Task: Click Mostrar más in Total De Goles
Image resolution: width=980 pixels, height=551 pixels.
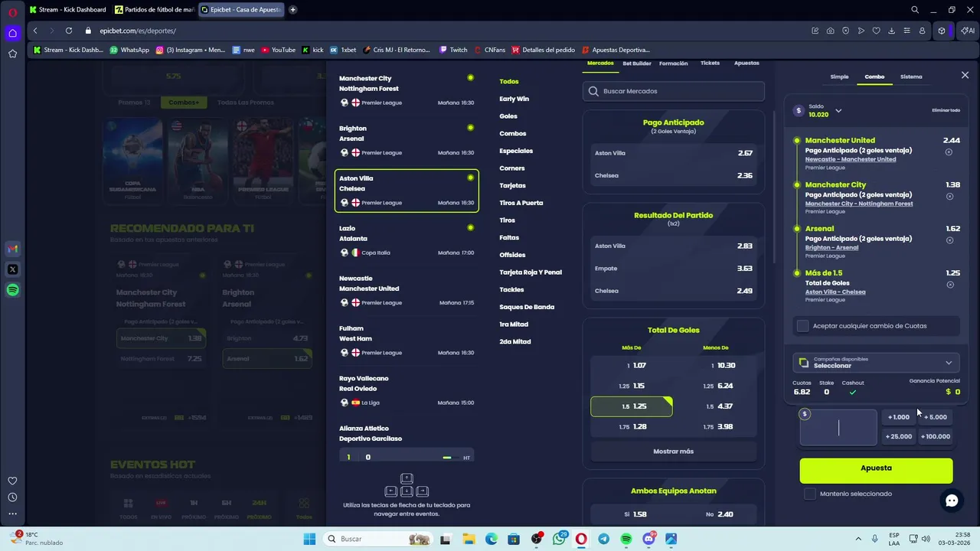Action: click(x=673, y=452)
